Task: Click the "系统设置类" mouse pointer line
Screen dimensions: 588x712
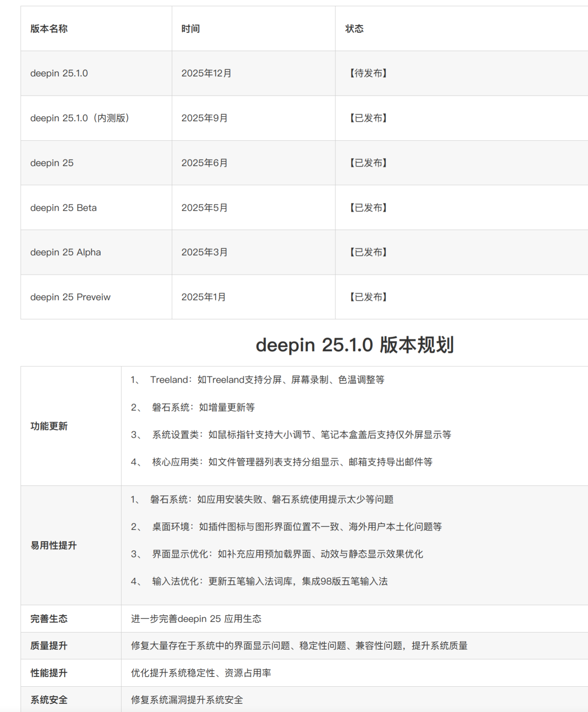Action: [291, 435]
